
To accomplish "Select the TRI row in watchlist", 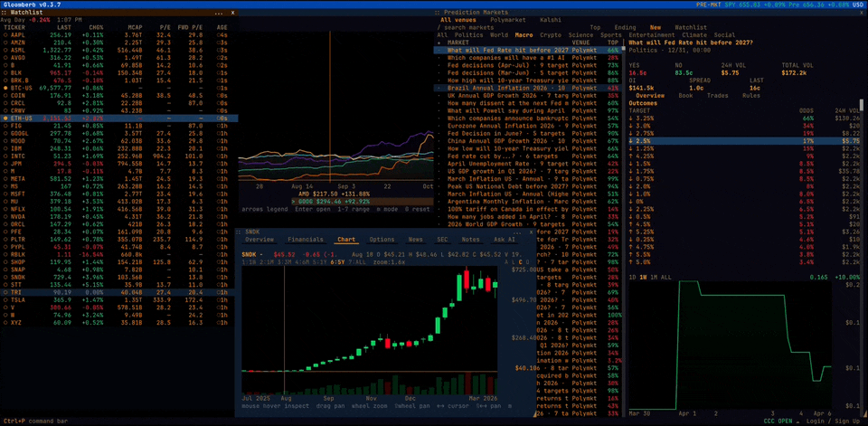I will pos(119,291).
